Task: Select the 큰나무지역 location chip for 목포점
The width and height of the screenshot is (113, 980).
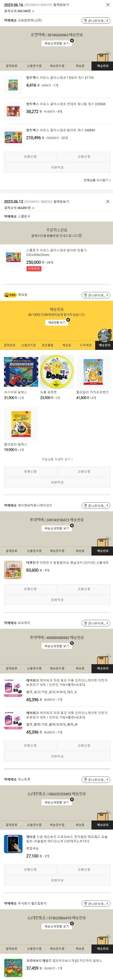Action: tap(96, 295)
